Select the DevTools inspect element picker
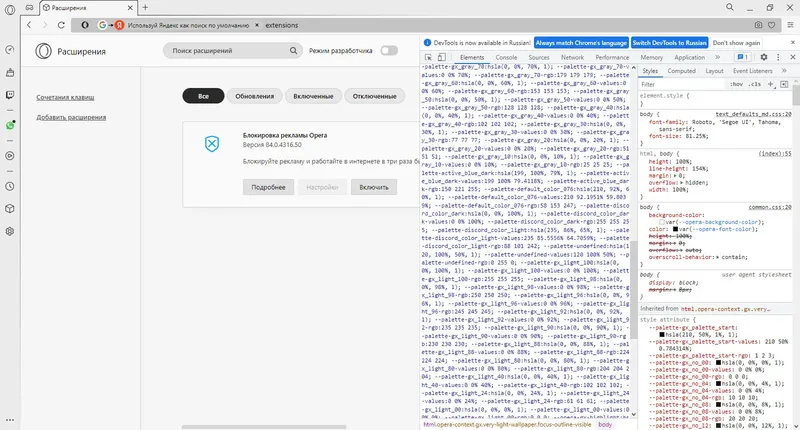Image resolution: width=800 pixels, height=430 pixels. [x=429, y=57]
